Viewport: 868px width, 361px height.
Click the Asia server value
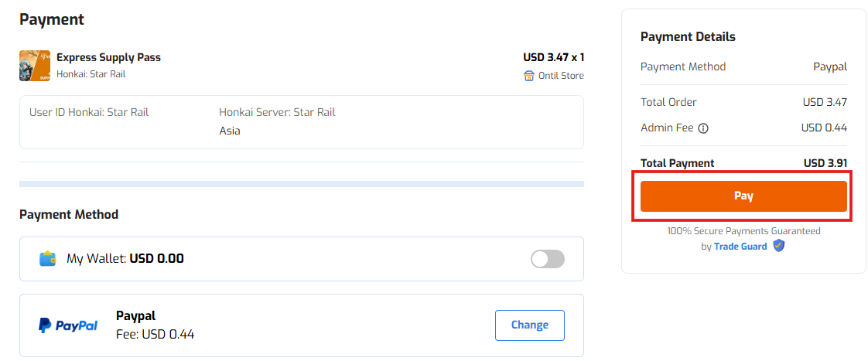[230, 131]
